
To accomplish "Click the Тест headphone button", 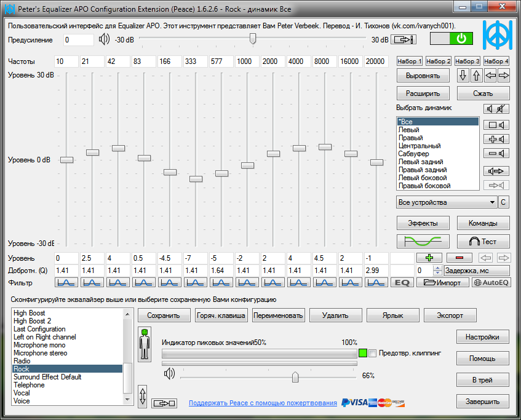I will click(x=483, y=241).
